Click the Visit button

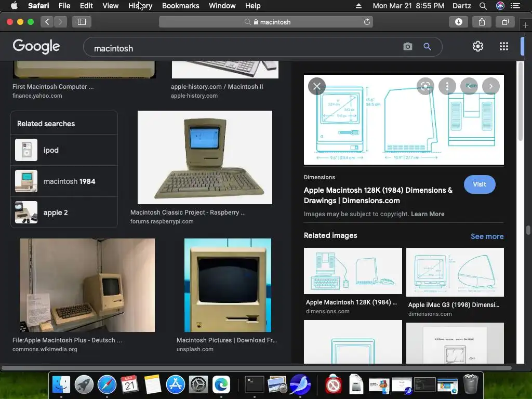click(480, 184)
